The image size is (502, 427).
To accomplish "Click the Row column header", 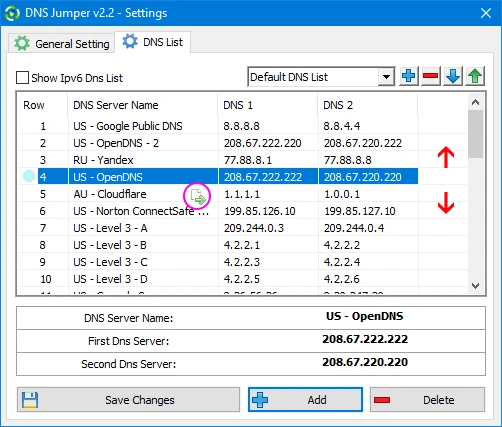I will [x=43, y=105].
